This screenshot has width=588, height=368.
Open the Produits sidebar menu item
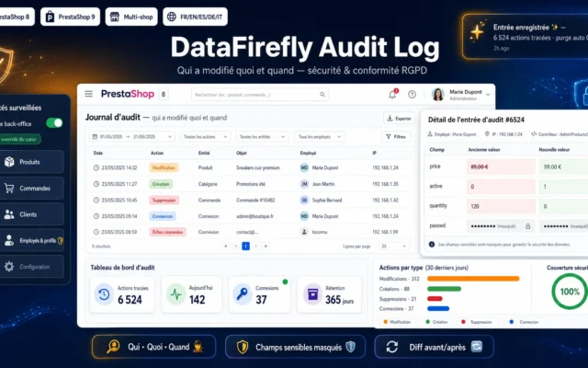coord(31,162)
